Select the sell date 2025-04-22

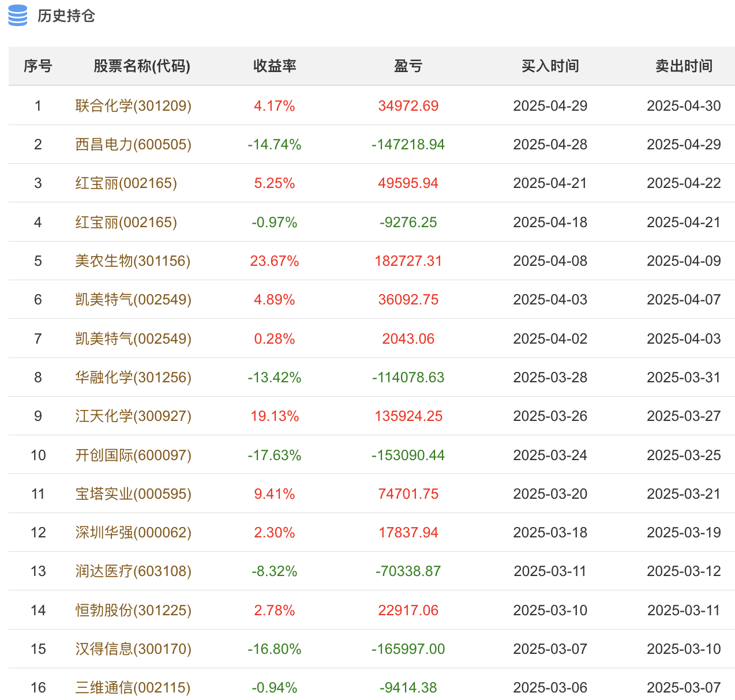[x=684, y=183]
